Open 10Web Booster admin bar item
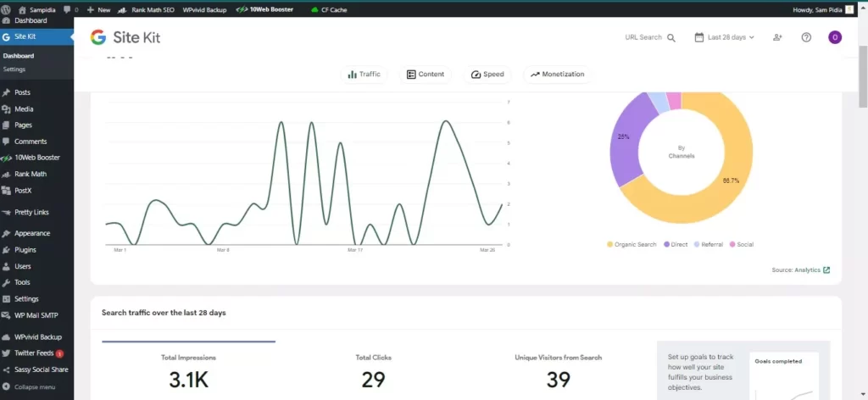The height and width of the screenshot is (400, 868). tap(264, 9)
